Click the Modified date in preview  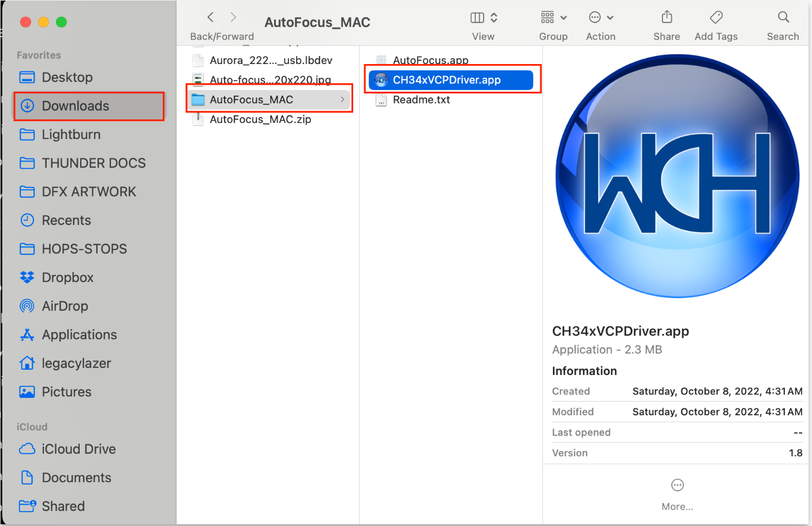click(x=717, y=412)
